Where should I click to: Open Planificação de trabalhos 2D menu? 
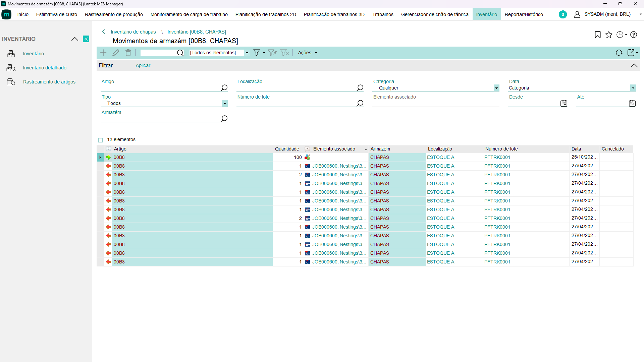(266, 14)
